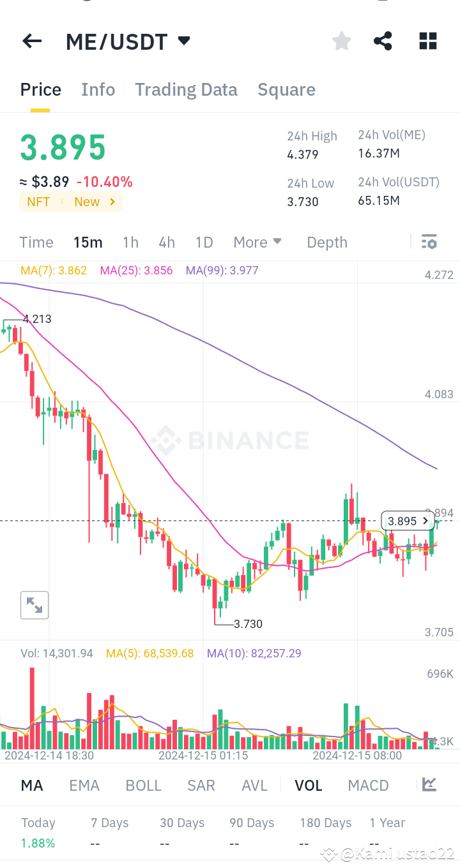This screenshot has height=868, width=460.
Task: Add ME/USDT to favorites with the star
Action: (341, 41)
